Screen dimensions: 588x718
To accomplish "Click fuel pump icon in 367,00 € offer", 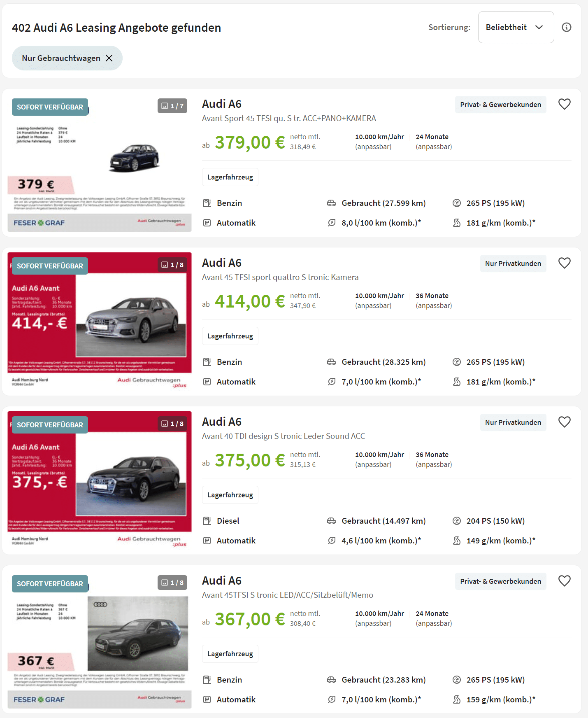I will pyautogui.click(x=207, y=680).
